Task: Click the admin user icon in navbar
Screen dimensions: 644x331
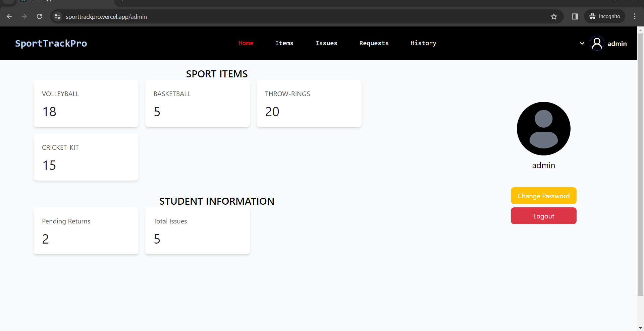Action: (597, 43)
